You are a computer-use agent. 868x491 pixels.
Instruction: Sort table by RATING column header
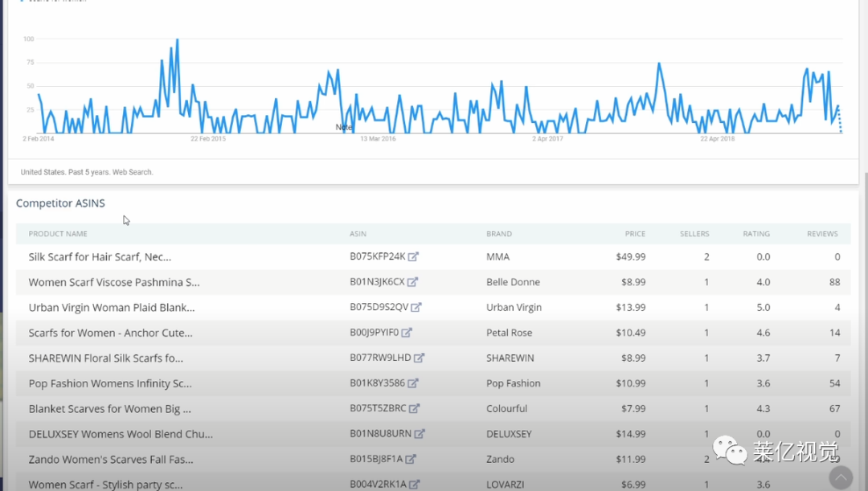756,234
